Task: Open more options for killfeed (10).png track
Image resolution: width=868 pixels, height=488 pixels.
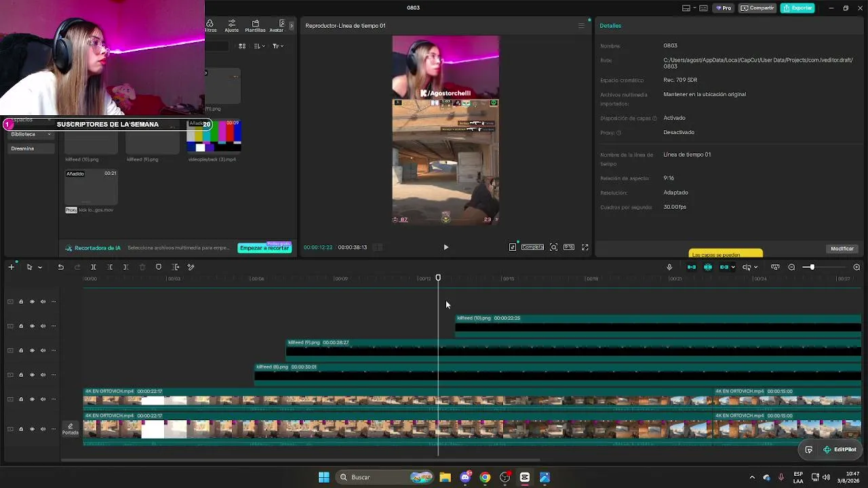Action: click(x=54, y=326)
